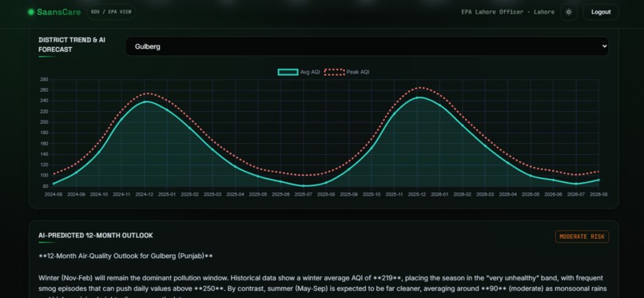Toggle Peak AQI legend series

tap(347, 72)
